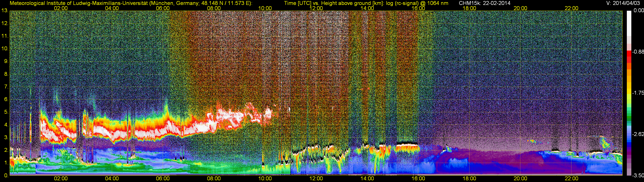This screenshot has width=644, height=182.
Task: Click the 02:00 label on the top axis
Action: 61,8
